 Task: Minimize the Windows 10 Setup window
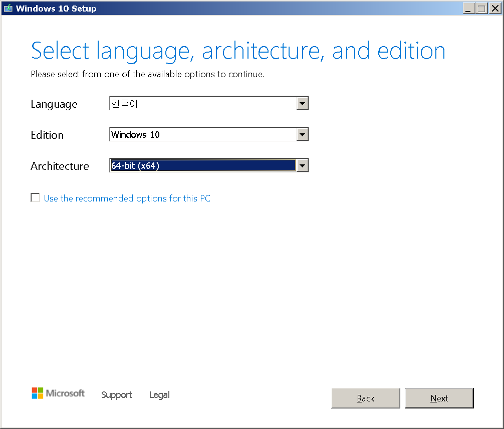pyautogui.click(x=468, y=9)
